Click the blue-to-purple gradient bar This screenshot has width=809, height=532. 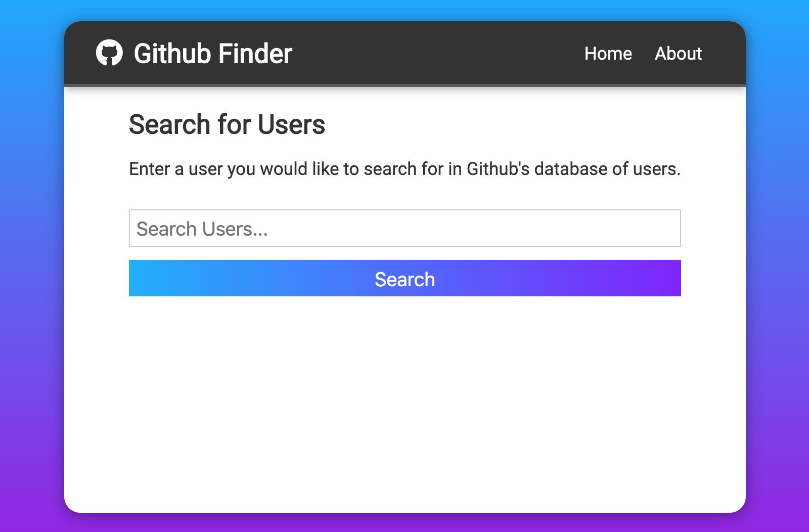tap(404, 278)
